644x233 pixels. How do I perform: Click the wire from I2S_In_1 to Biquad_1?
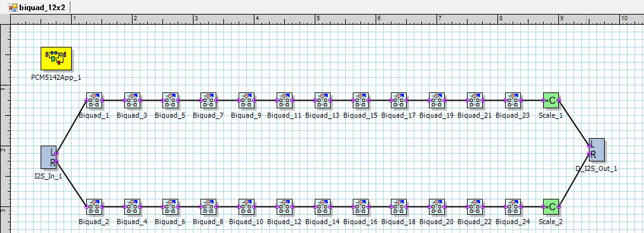coord(71,127)
